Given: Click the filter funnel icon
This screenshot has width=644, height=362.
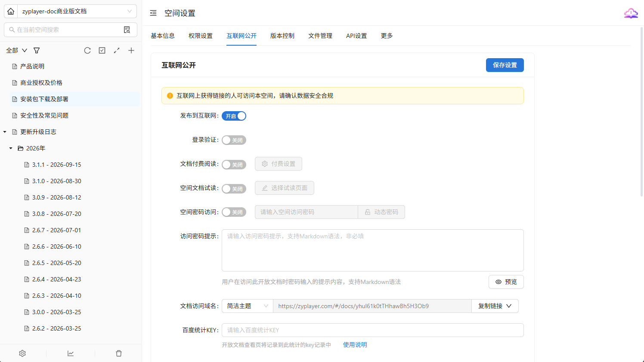Looking at the screenshot, I should [37, 50].
